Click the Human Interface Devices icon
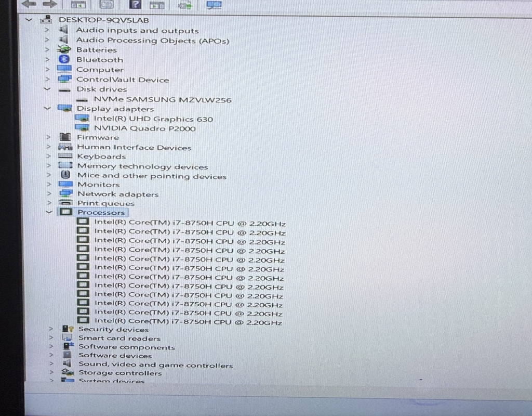The height and width of the screenshot is (416, 532). (x=65, y=147)
